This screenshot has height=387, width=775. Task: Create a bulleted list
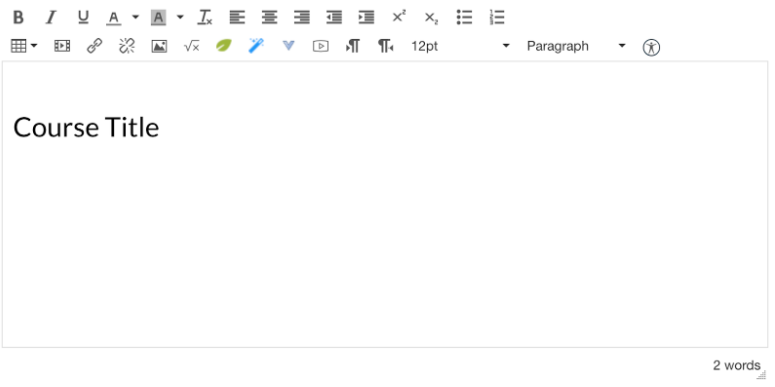[464, 17]
